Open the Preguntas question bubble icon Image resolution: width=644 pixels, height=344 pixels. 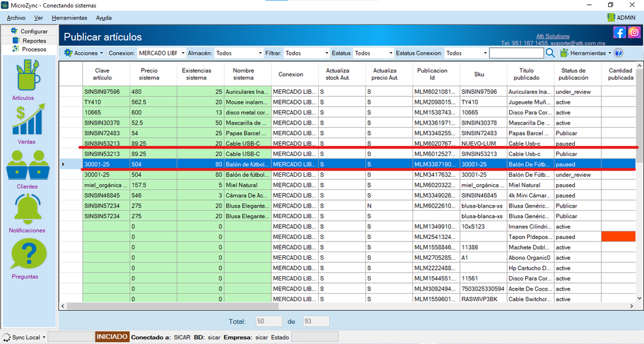(x=28, y=255)
